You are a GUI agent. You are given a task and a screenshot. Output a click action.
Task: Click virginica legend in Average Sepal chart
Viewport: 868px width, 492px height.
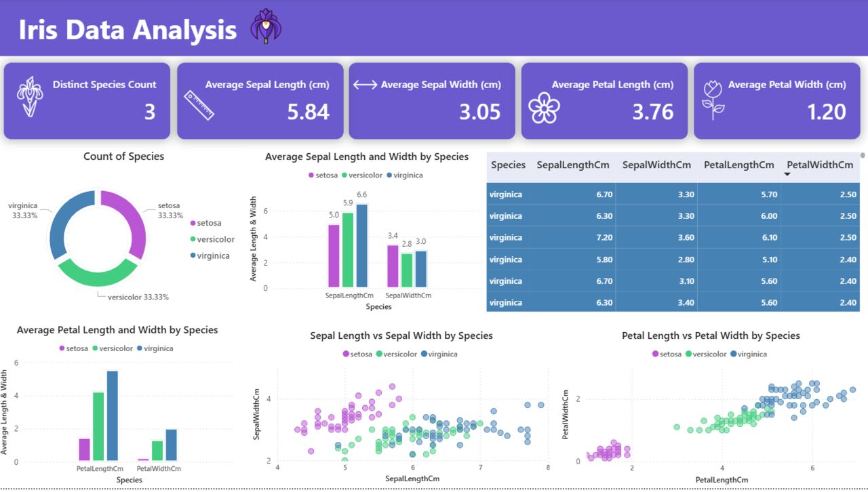(x=404, y=175)
